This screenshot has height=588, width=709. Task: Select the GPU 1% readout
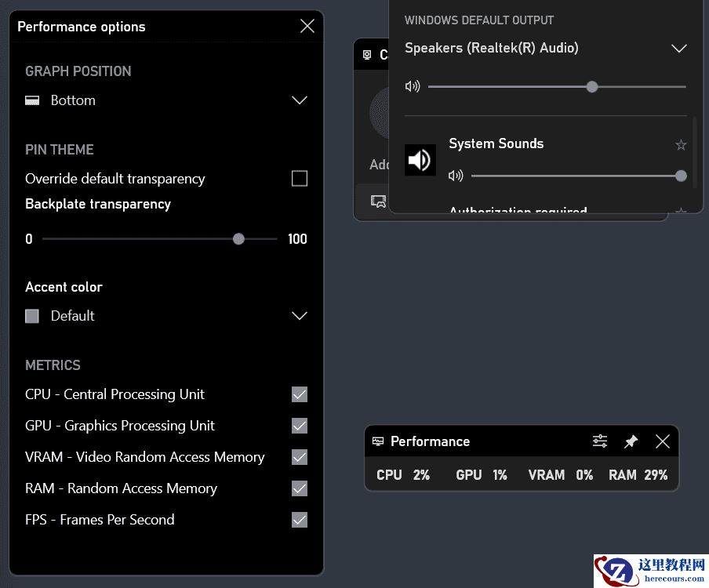481,475
